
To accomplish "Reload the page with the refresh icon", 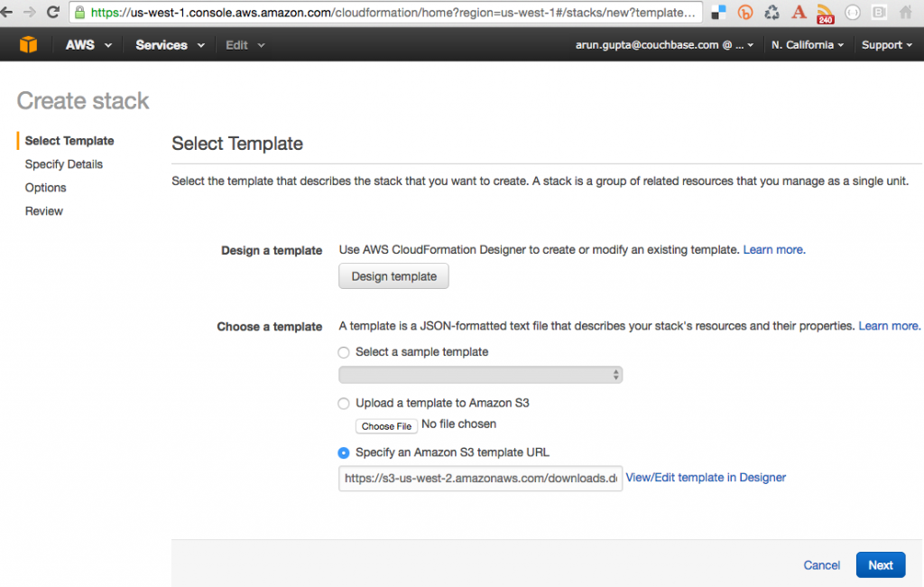I will tap(53, 12).
